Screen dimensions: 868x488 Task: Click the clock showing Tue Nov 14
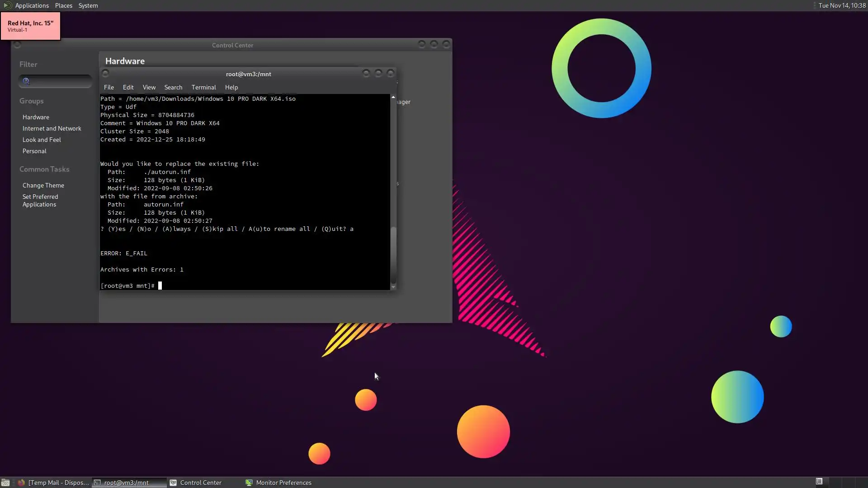pos(841,5)
